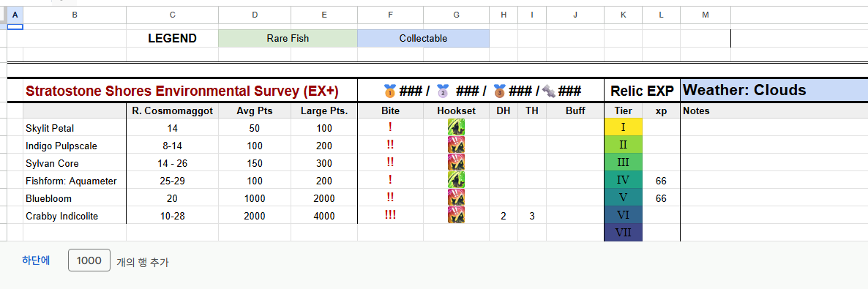Click the '하단에' add rows link
The width and height of the screenshot is (868, 289).
[36, 260]
